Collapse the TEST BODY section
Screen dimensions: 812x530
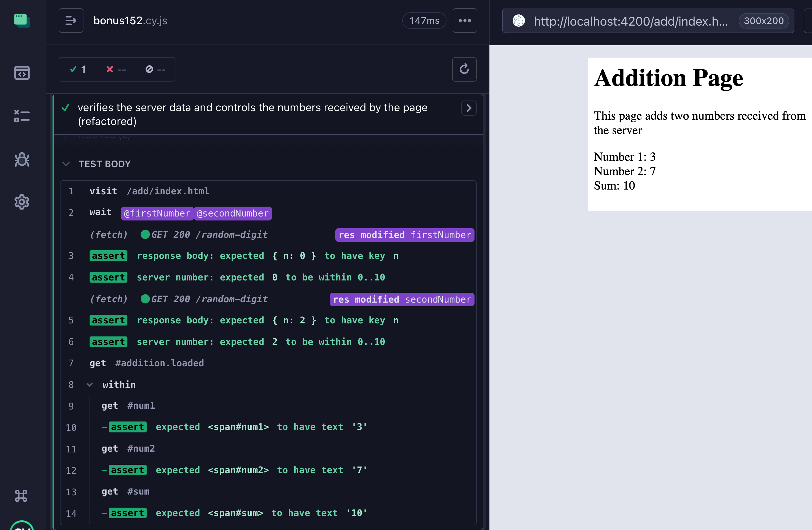pyautogui.click(x=66, y=164)
